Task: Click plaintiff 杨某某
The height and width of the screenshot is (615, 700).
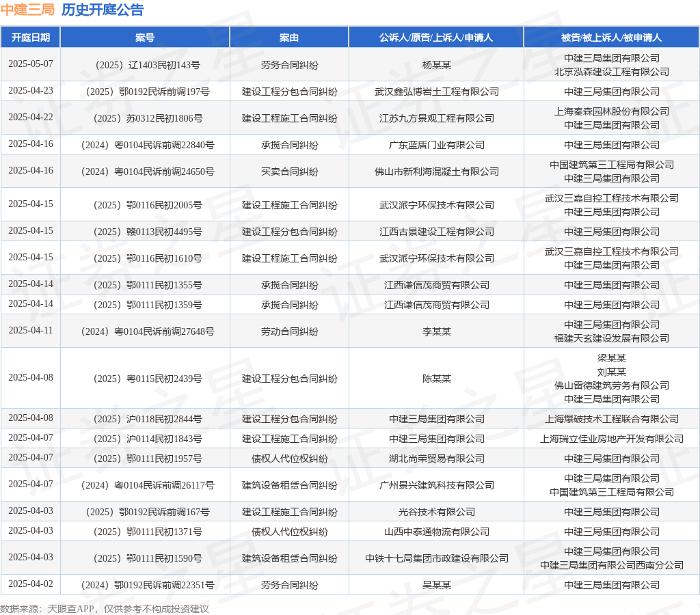Action: [x=436, y=65]
